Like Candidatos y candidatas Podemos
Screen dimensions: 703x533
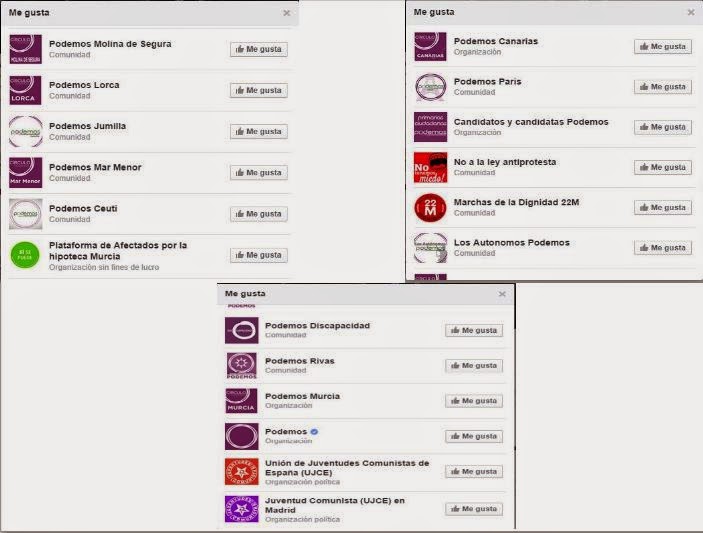663,127
